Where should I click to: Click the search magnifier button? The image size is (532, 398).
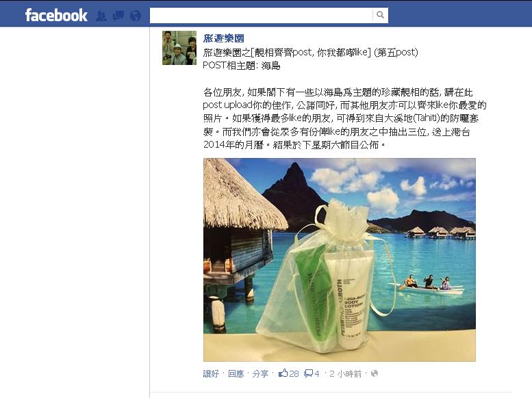380,15
